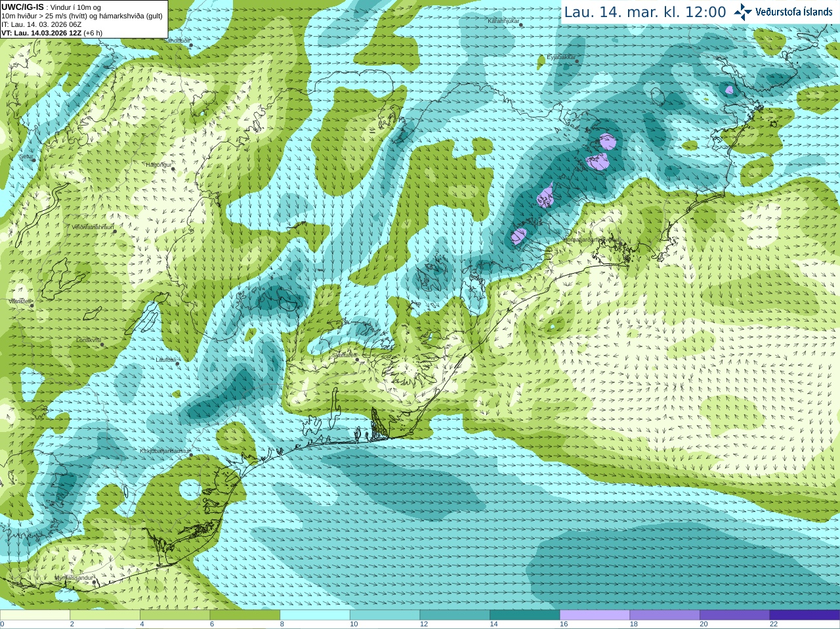This screenshot has height=629, width=840.
Task: Click the legend value '18'
Action: click(634, 624)
